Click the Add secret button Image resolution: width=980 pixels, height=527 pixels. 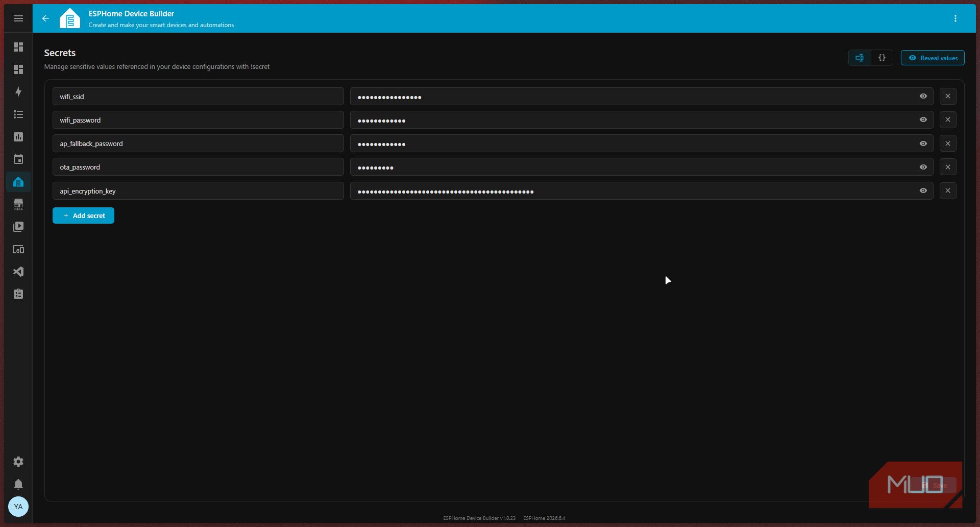click(x=83, y=215)
